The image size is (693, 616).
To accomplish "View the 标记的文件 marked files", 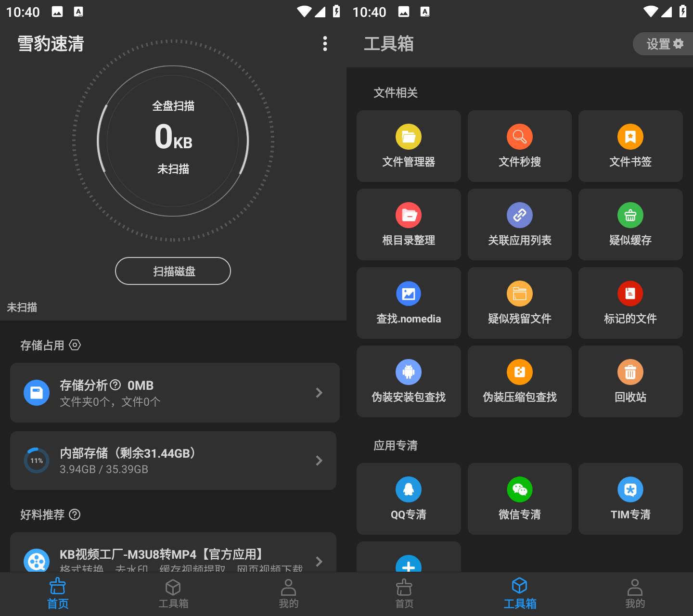I will click(x=630, y=303).
